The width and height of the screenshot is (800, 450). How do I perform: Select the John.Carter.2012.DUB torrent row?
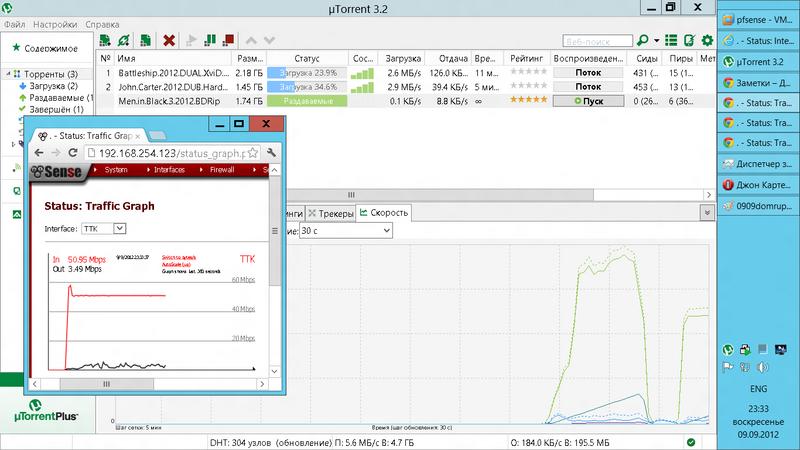point(406,87)
